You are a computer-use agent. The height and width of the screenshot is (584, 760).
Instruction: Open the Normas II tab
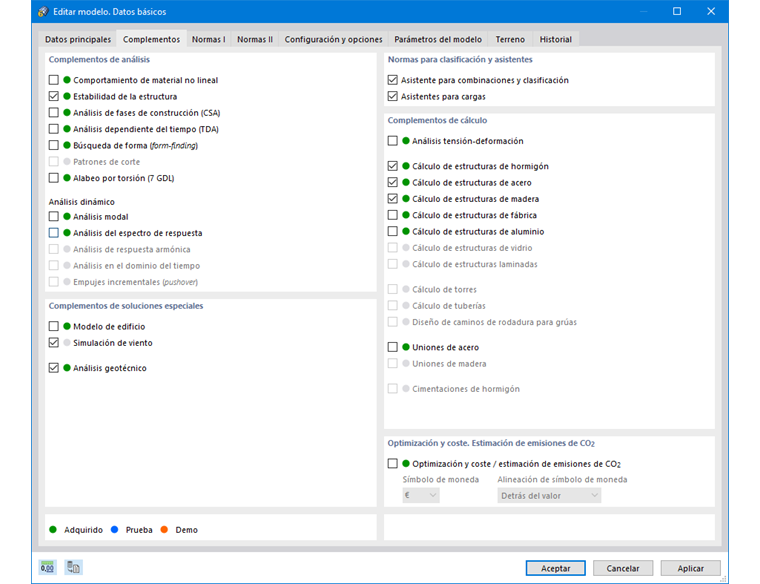[254, 39]
